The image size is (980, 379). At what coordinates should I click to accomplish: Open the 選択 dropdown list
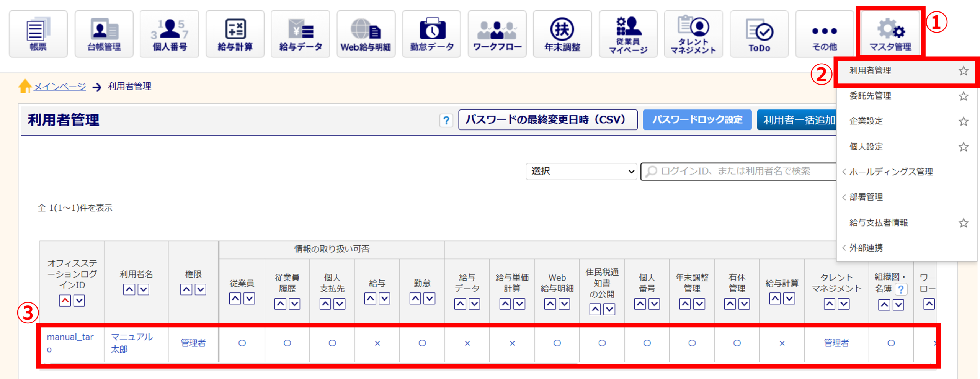point(581,171)
